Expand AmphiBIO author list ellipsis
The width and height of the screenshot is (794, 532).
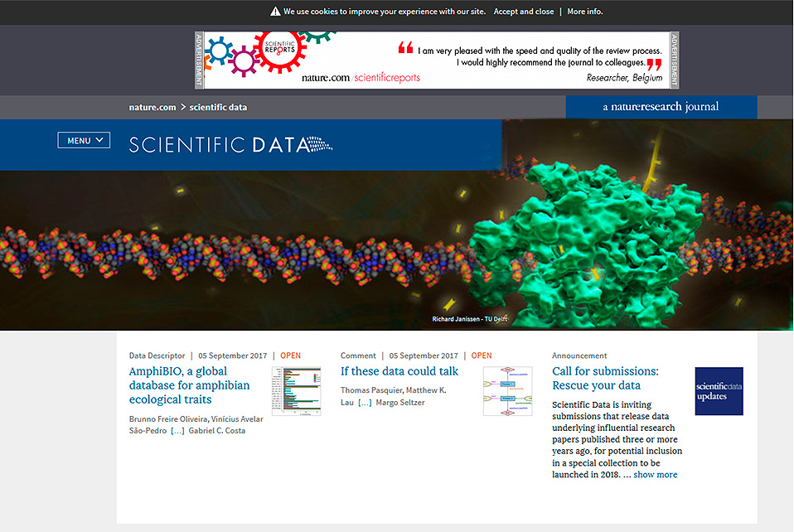point(177,431)
